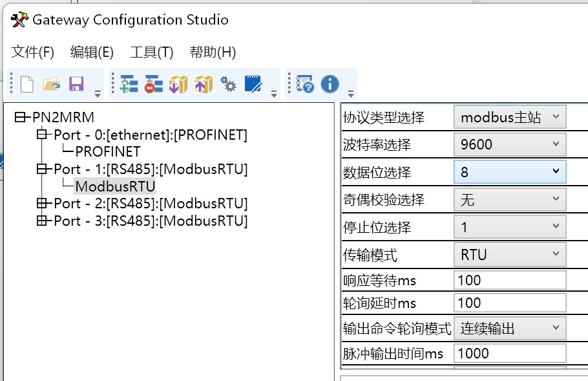The height and width of the screenshot is (381, 588).
Task: Open the 工具(T) menu
Action: (x=151, y=52)
